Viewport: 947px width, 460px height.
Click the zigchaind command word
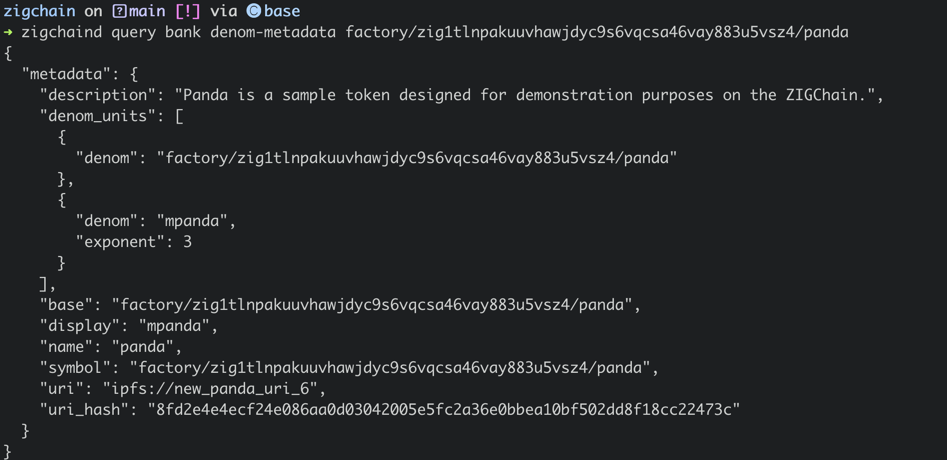point(61,32)
